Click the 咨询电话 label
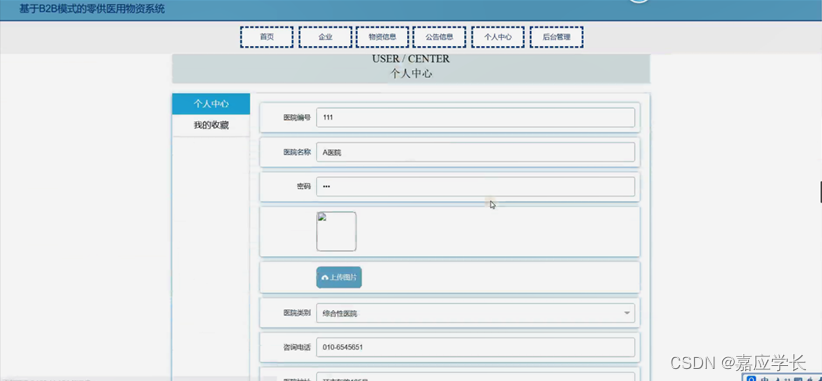This screenshot has width=822, height=381. 297,347
